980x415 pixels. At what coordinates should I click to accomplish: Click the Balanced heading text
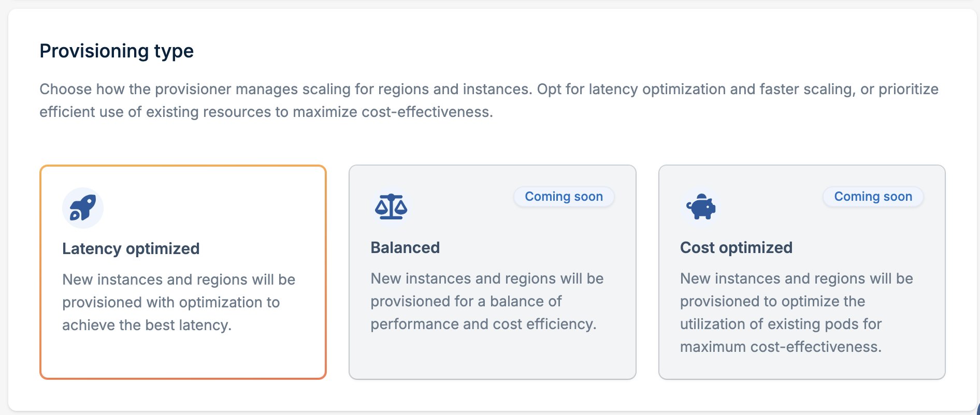click(x=405, y=248)
